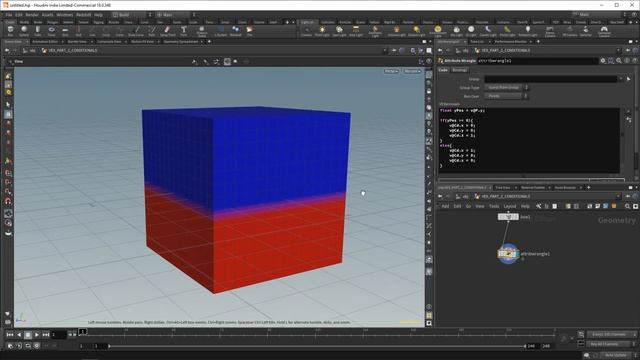Select the Font shelf tool
The width and height of the screenshot is (640, 360).
tap(184, 31)
